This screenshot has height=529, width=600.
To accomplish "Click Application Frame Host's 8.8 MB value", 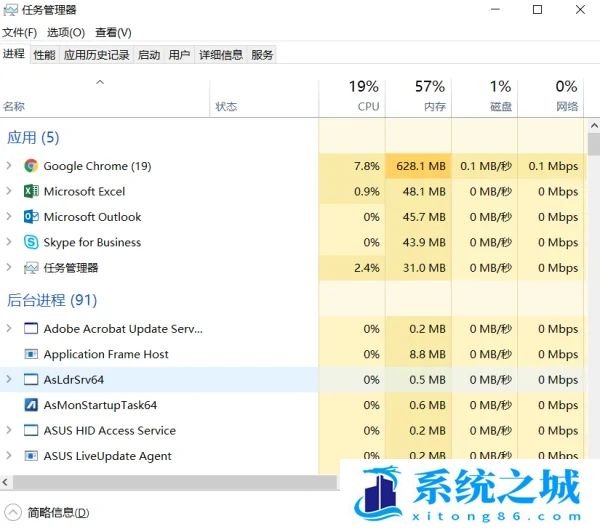I will 427,354.
